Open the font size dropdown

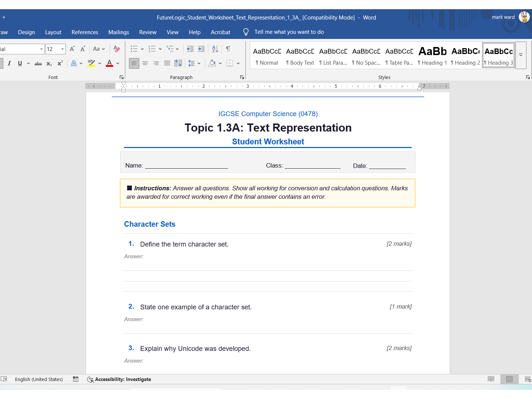click(x=62, y=49)
